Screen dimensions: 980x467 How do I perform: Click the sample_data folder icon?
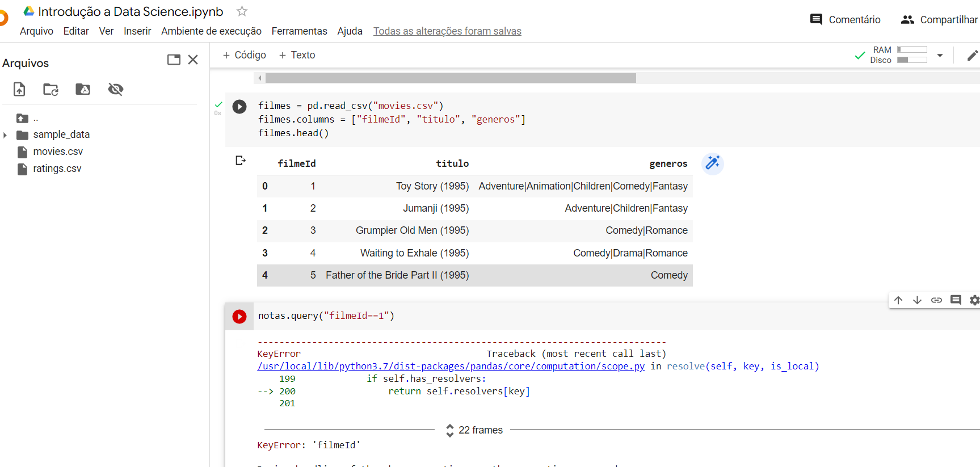click(22, 135)
